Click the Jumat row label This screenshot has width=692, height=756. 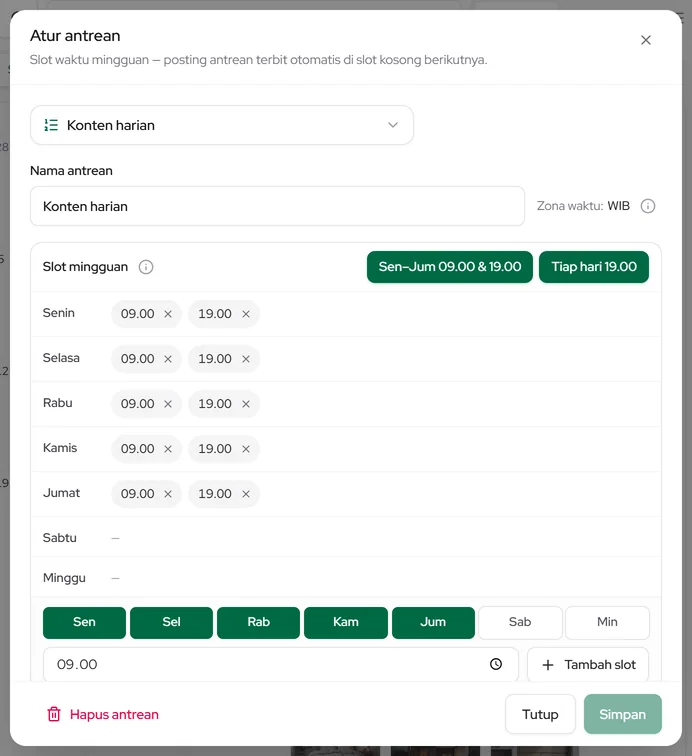[x=61, y=493]
